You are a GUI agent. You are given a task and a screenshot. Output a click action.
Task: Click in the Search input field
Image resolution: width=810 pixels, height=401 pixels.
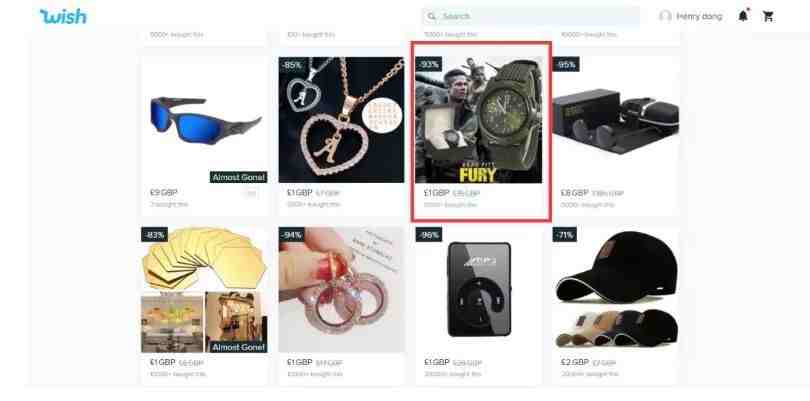click(531, 17)
